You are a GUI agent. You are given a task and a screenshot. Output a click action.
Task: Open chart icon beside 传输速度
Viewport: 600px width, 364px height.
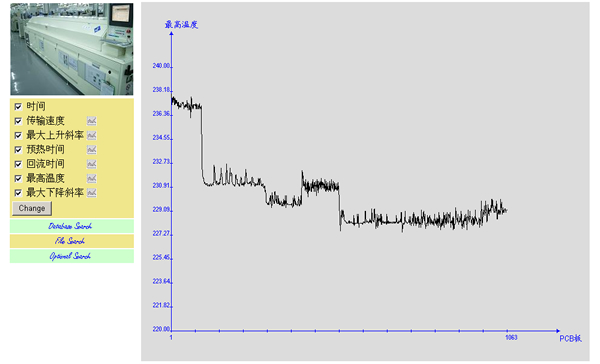[91, 121]
